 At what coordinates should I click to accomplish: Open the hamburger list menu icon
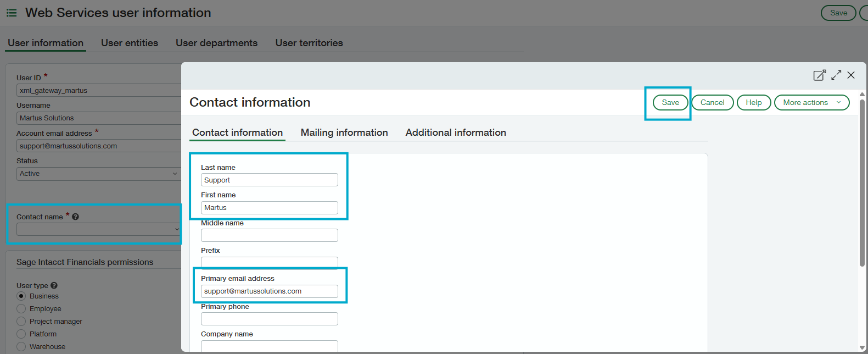[12, 13]
